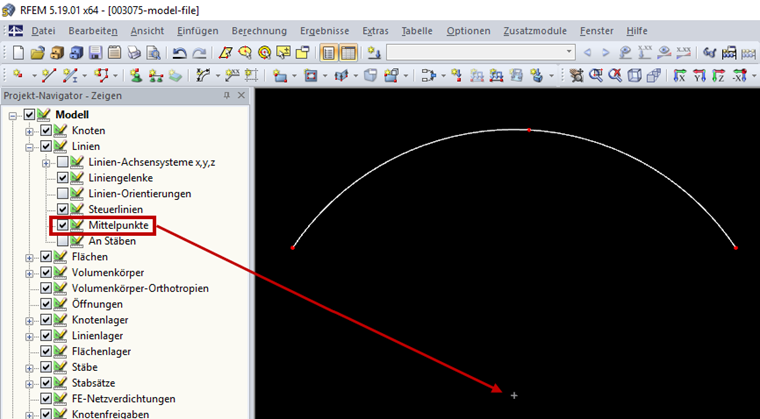
Task: Select the polyline tool
Action: click(101, 75)
